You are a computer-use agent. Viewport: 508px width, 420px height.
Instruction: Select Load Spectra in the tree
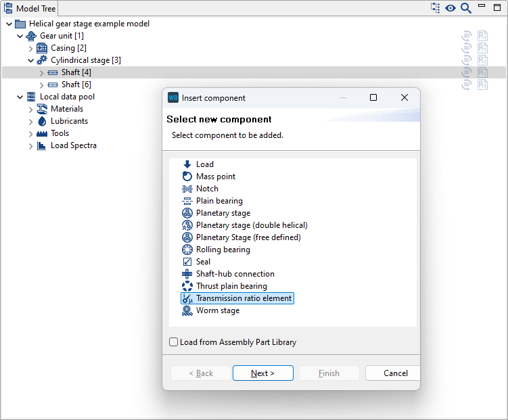point(73,145)
